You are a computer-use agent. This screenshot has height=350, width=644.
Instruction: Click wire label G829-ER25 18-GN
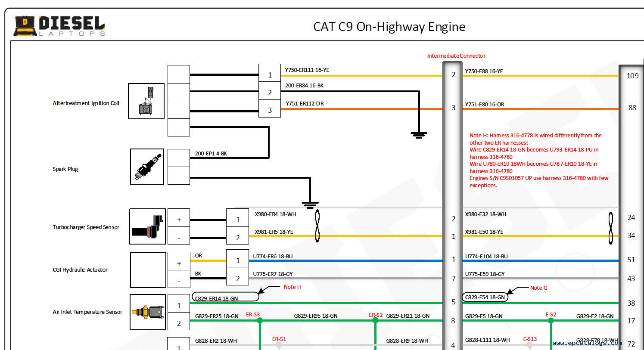click(217, 316)
